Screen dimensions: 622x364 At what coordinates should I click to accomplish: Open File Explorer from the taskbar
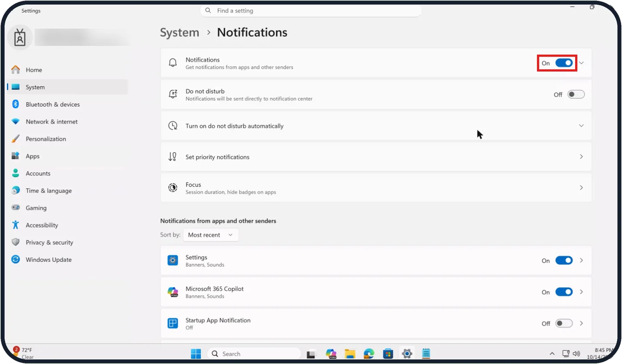(350, 354)
